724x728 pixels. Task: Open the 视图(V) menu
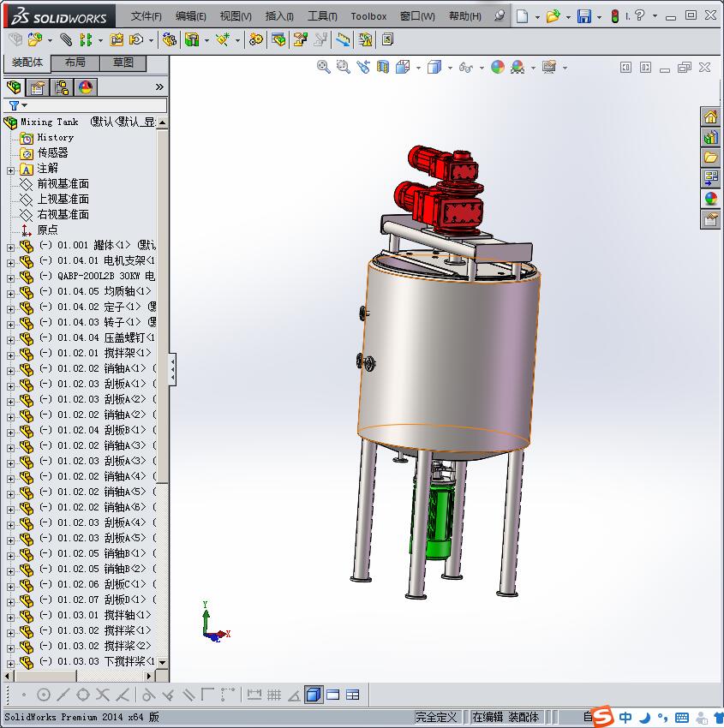pos(236,16)
